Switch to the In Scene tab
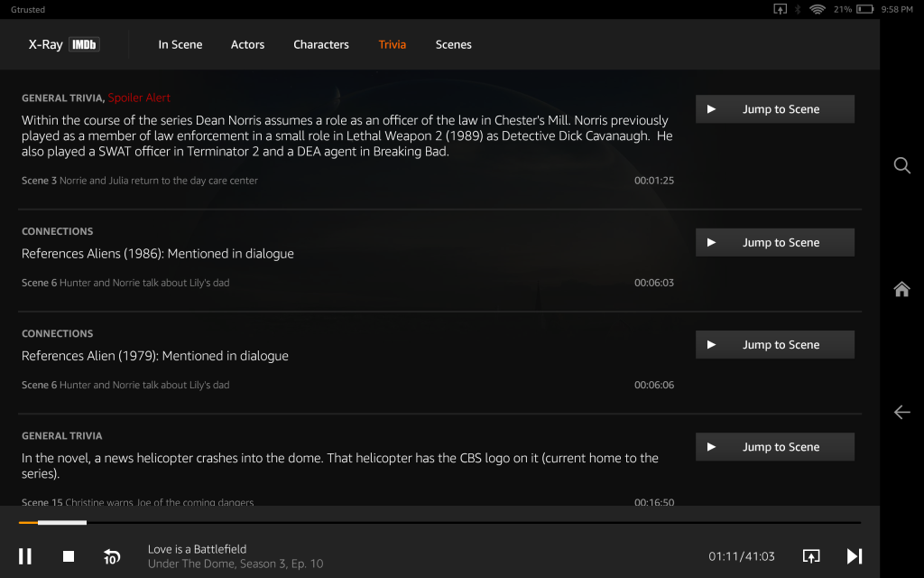924x578 pixels. tap(180, 45)
